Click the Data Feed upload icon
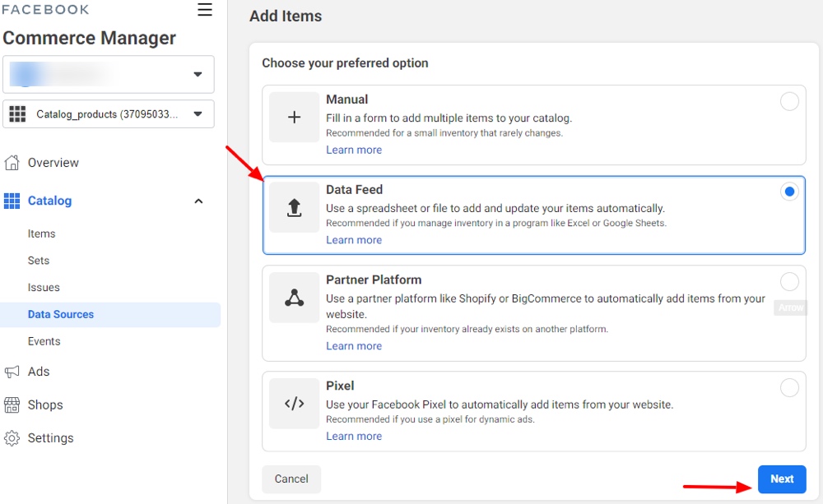823x504 pixels. coord(294,208)
